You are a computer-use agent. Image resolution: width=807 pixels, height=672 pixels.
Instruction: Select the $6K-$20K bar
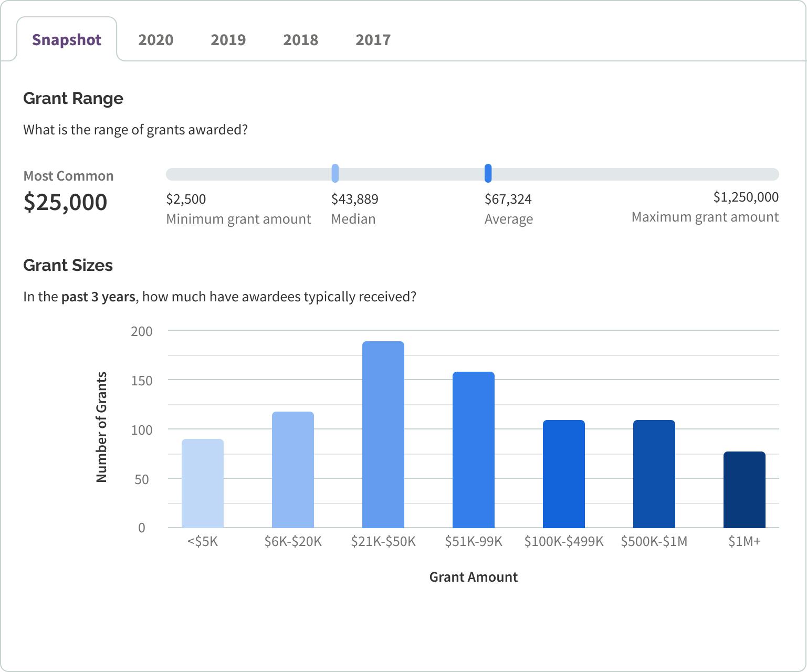tap(293, 470)
